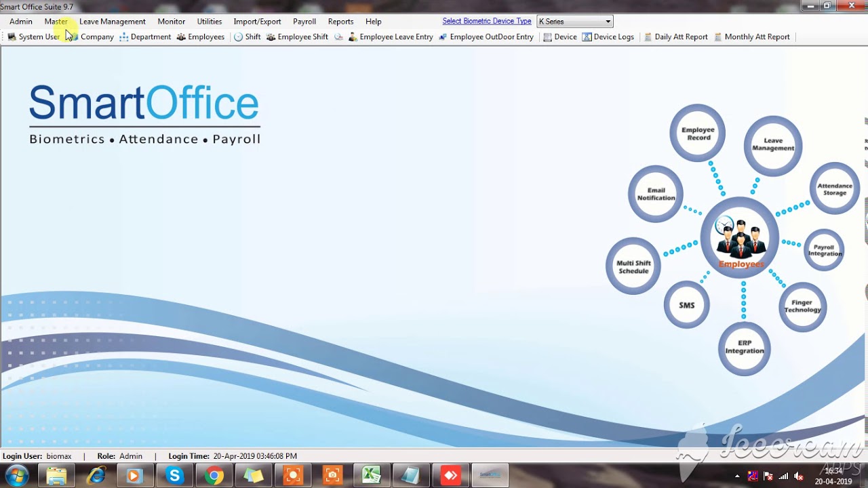Open Windows Explorer from the taskbar

point(57,476)
